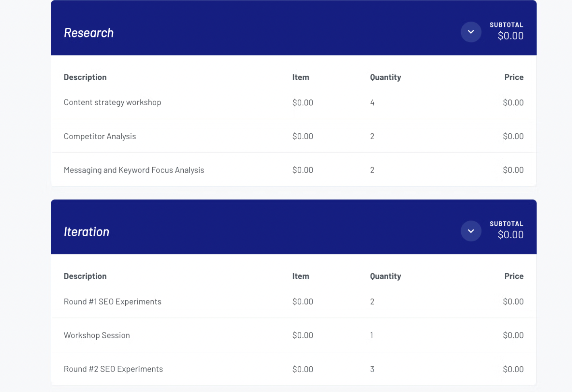
Task: Click the Quantity column header in Research table
Action: [x=385, y=77]
